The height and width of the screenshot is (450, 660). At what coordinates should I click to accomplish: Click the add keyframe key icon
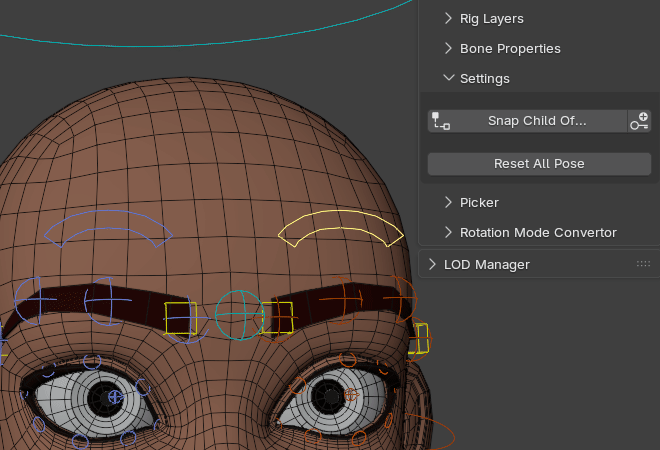[x=639, y=121]
